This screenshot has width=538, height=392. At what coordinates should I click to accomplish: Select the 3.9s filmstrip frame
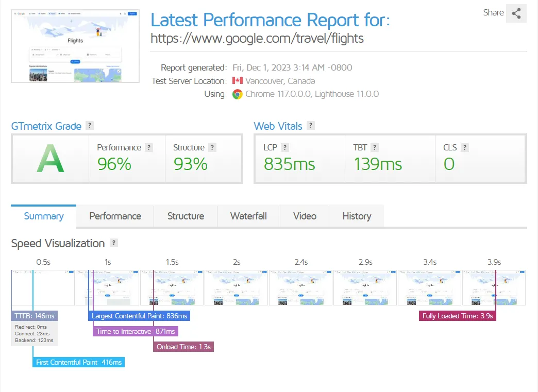pos(494,288)
